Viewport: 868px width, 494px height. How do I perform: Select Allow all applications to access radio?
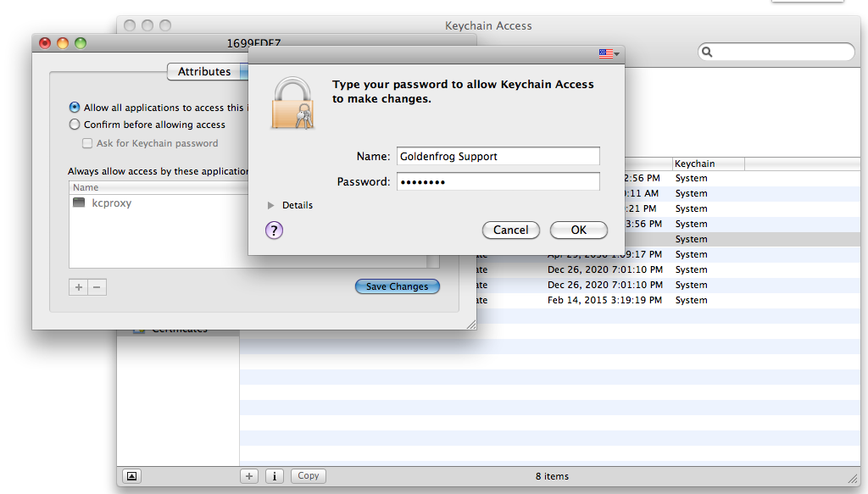75,108
